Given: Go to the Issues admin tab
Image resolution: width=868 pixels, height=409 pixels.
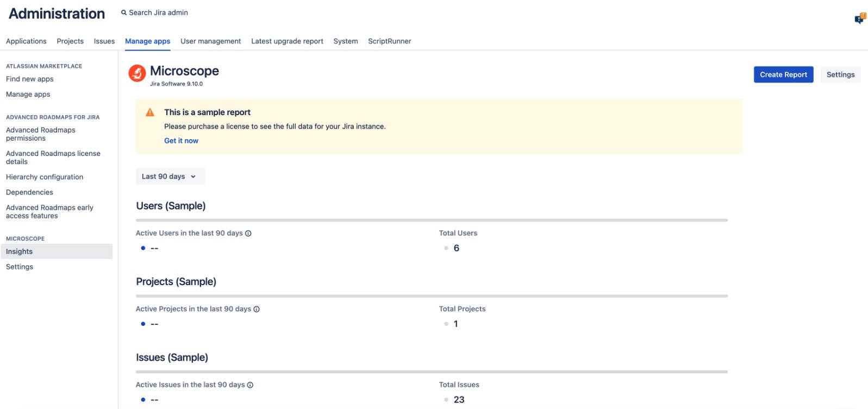Looking at the screenshot, I should point(104,41).
